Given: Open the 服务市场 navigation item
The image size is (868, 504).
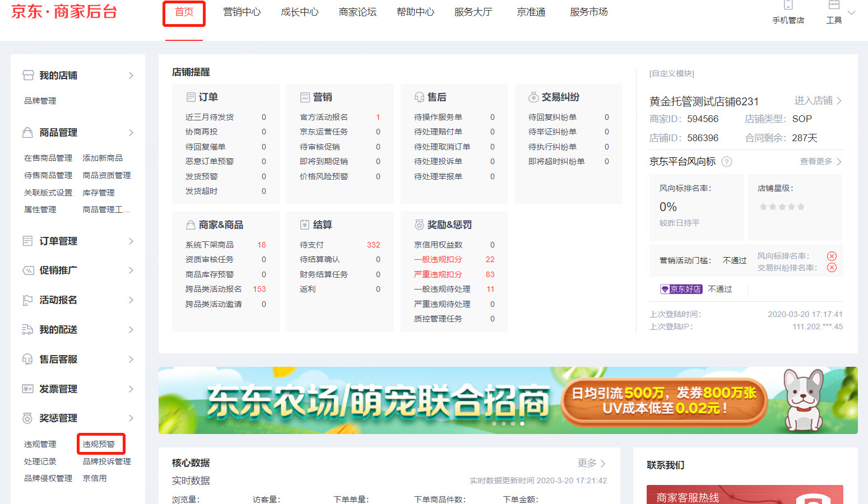Looking at the screenshot, I should pos(588,12).
